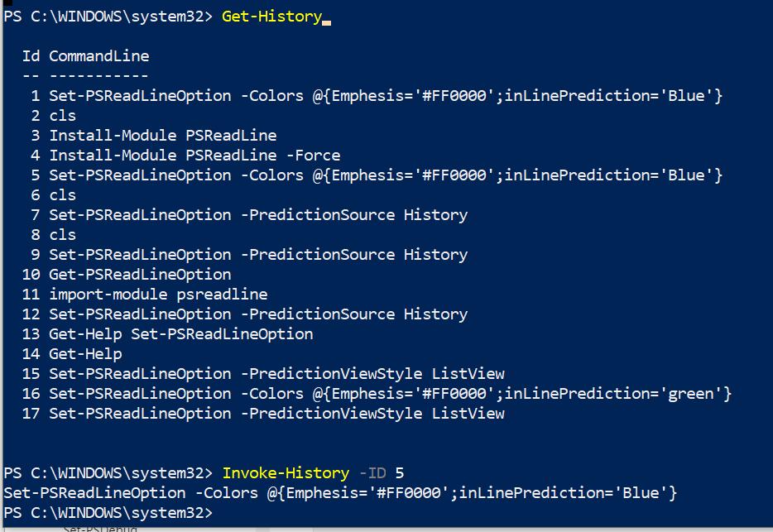The height and width of the screenshot is (532, 773).
Task: Click the cls command at history Id 6
Action: [63, 195]
